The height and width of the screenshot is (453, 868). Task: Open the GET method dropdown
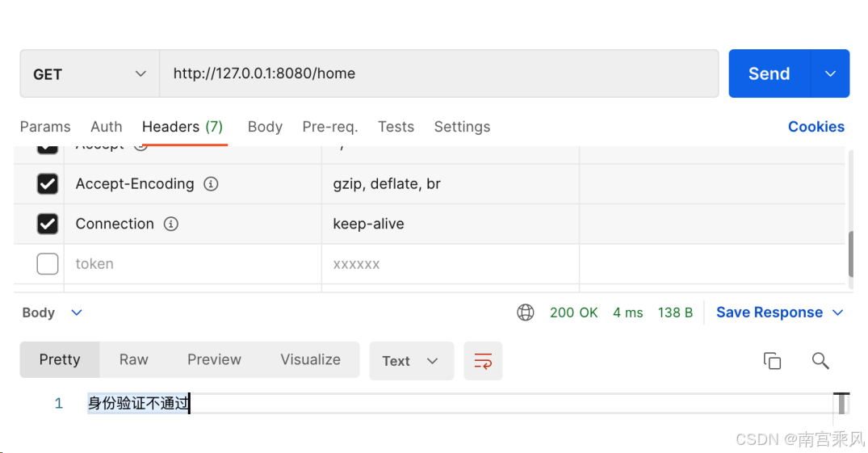click(89, 74)
